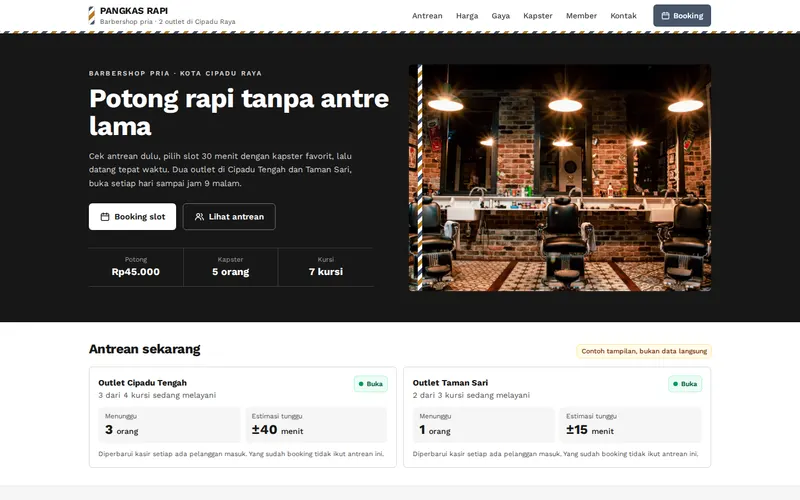This screenshot has width=800, height=500.
Task: Click the calendar icon on Booking slot
Action: click(x=105, y=217)
